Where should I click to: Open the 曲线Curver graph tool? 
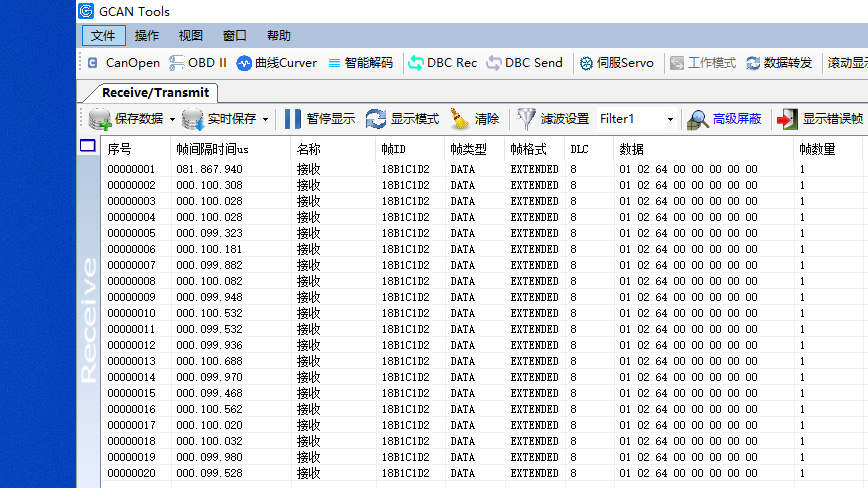pyautogui.click(x=277, y=63)
